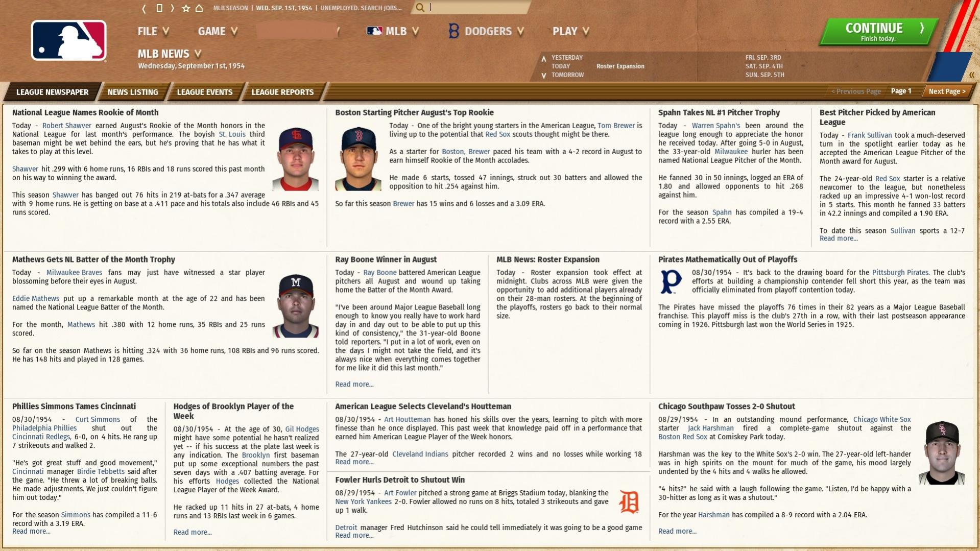Screen dimensions: 980x551
Task: Click the large MLB logo
Action: pos(69,40)
